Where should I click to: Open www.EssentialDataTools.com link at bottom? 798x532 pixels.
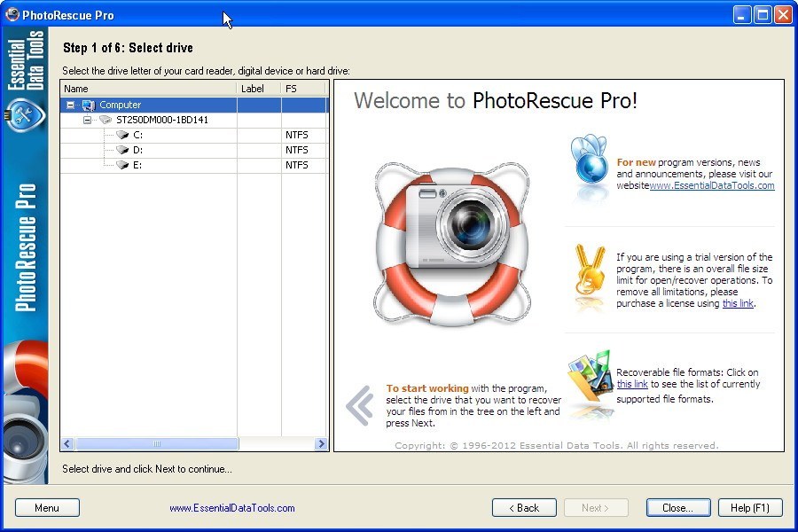tap(232, 508)
